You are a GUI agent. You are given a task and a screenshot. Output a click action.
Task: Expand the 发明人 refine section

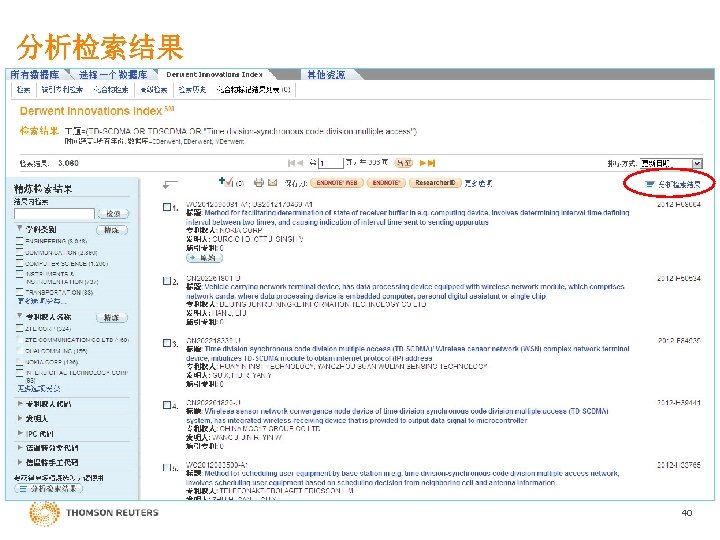pyautogui.click(x=20, y=418)
